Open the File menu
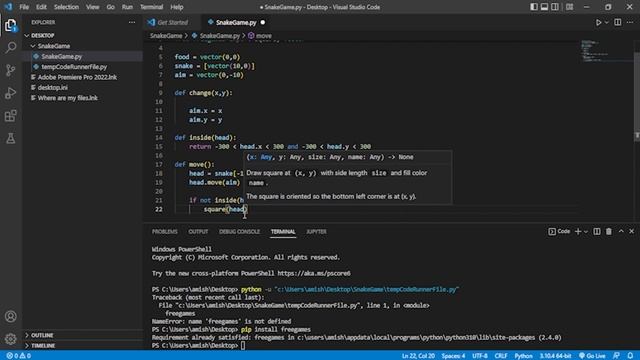Screen dimensions: 640x360 tap(24, 7)
